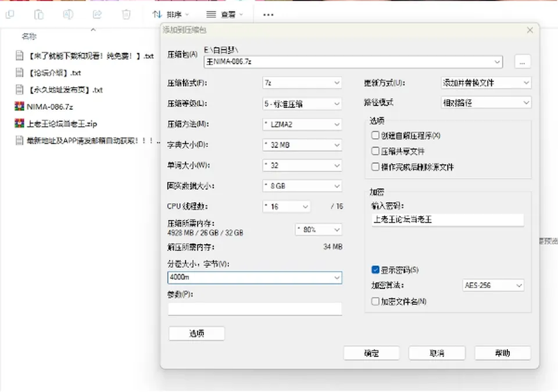Click the 取消 cancel button
The image size is (558, 392).
tap(437, 353)
